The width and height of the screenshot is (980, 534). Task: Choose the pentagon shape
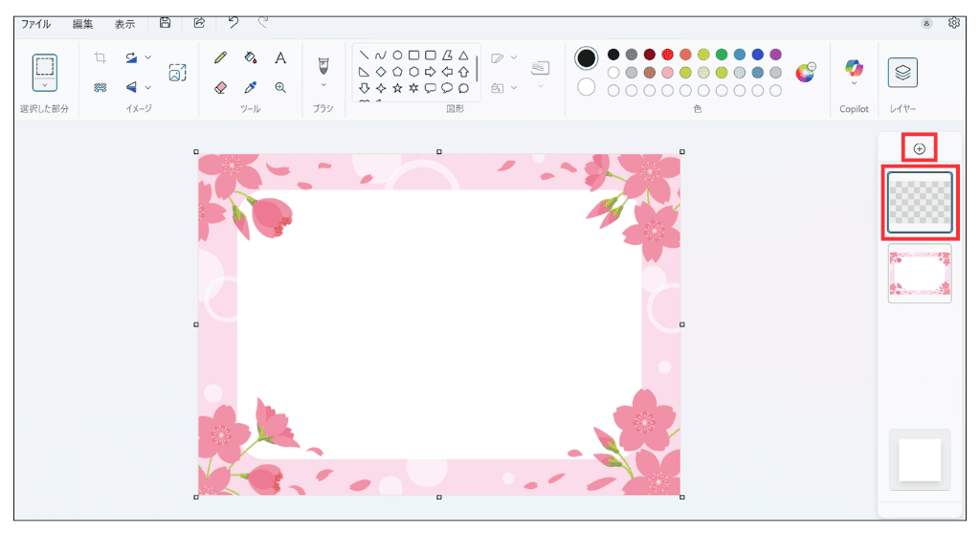click(397, 72)
